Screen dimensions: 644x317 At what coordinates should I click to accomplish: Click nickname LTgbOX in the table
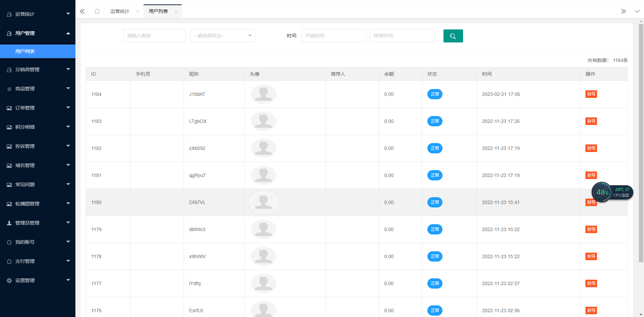[198, 121]
